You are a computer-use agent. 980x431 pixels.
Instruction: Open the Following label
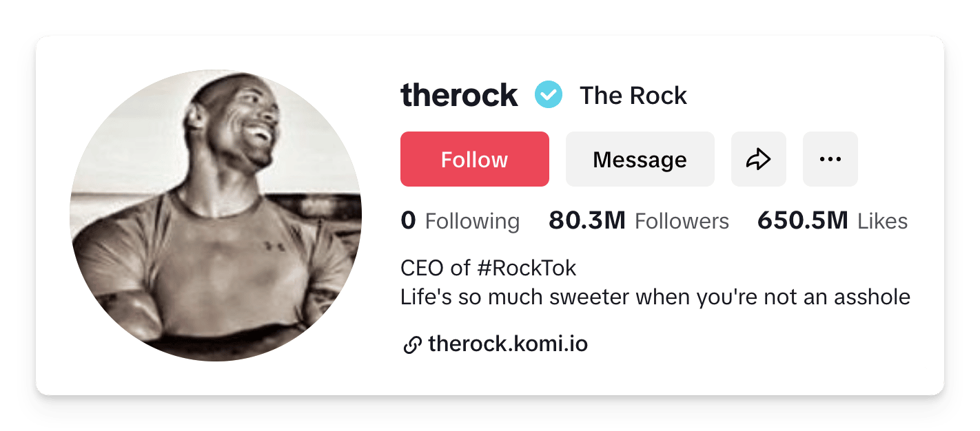472,222
